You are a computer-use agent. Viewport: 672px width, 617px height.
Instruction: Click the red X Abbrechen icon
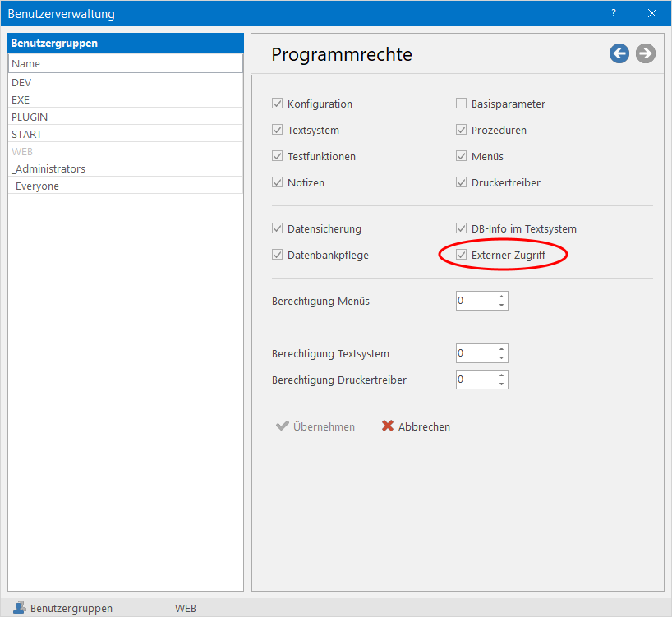pos(388,426)
